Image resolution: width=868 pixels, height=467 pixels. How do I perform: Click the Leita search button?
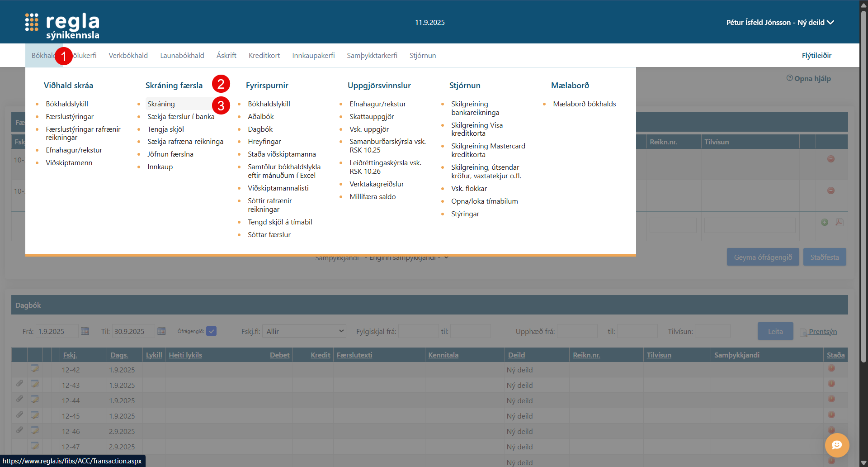coord(775,331)
